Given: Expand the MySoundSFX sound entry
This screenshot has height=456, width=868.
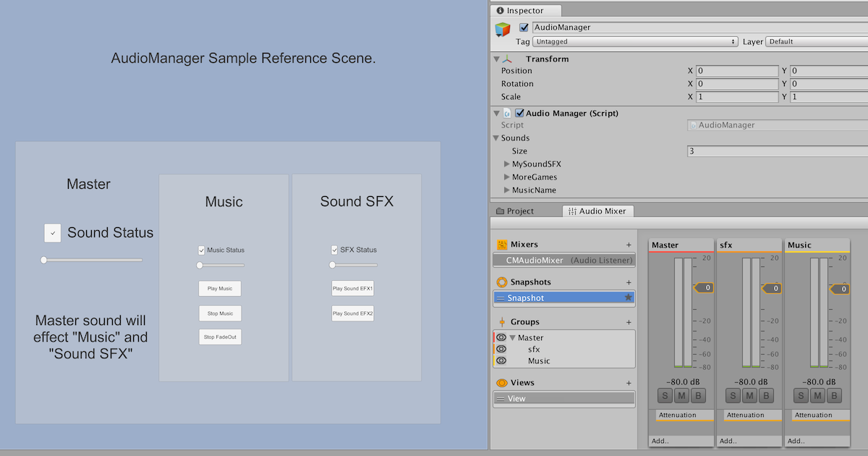Looking at the screenshot, I should click(x=506, y=164).
